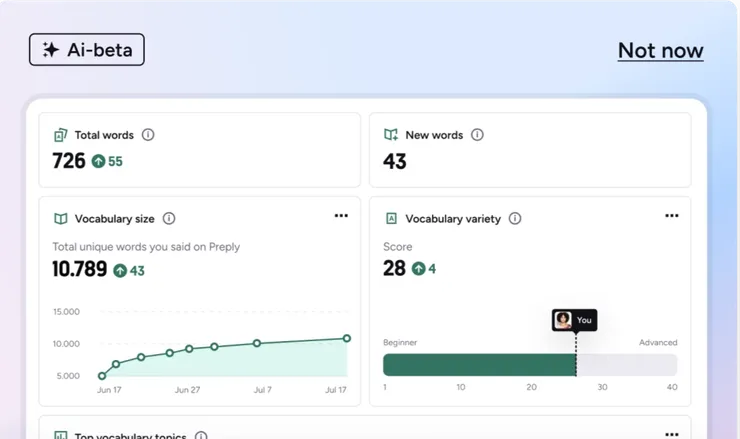Click the Total words card icon
Viewport: 740px width, 439px height.
60,135
